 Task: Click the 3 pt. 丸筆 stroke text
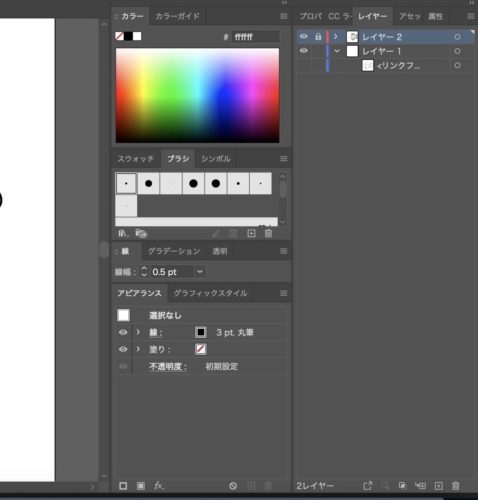235,332
